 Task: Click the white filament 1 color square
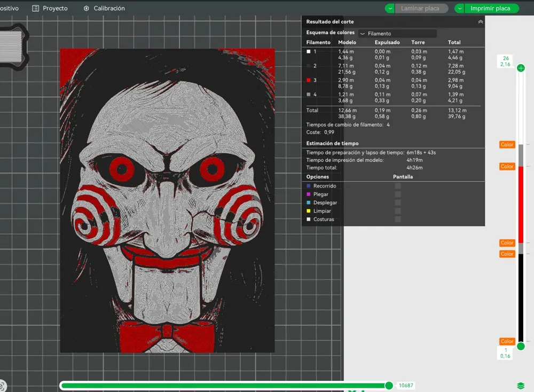click(309, 52)
